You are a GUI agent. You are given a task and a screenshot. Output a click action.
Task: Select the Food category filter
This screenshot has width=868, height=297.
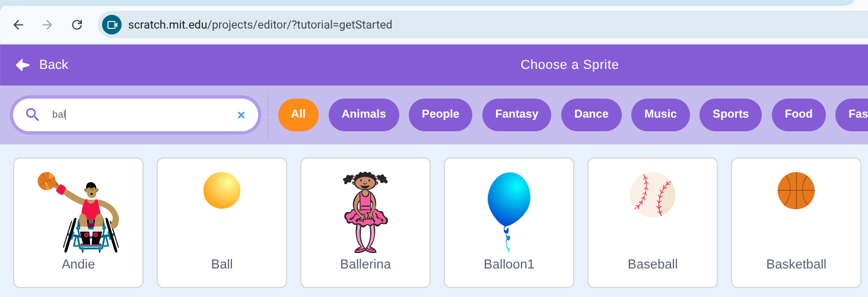798,114
